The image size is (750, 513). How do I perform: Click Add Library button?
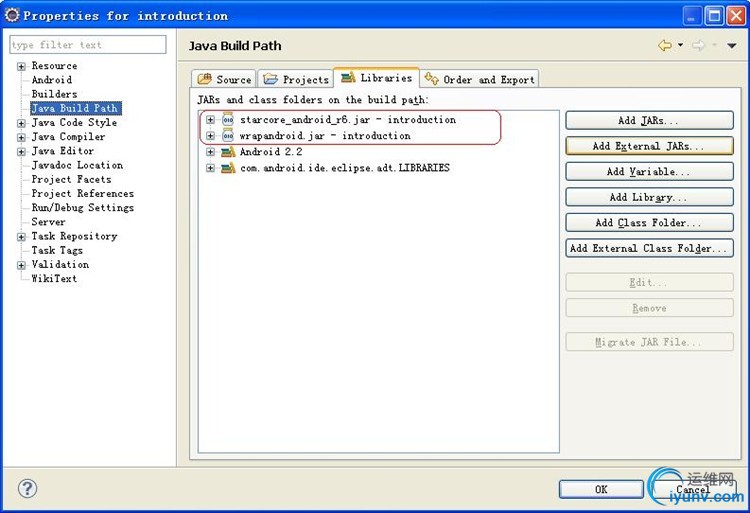coord(649,197)
